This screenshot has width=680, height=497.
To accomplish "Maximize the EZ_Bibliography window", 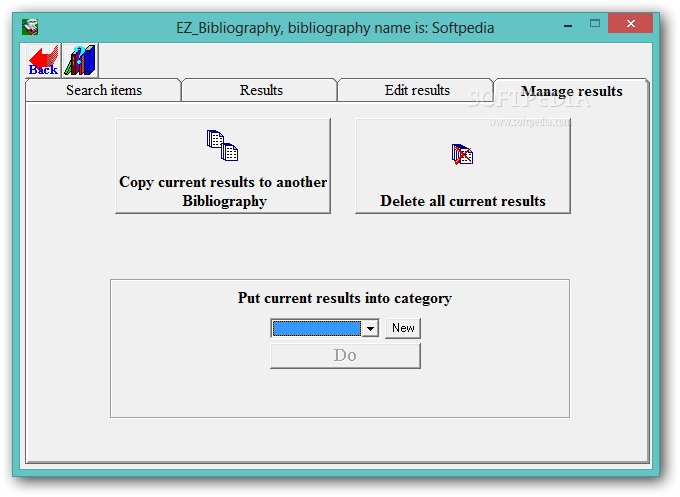I will point(595,24).
